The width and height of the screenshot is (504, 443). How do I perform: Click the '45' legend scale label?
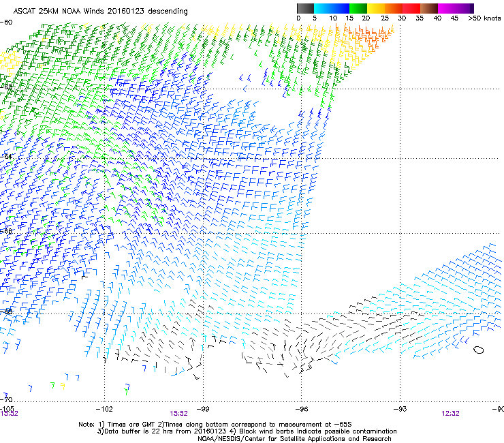coord(454,18)
